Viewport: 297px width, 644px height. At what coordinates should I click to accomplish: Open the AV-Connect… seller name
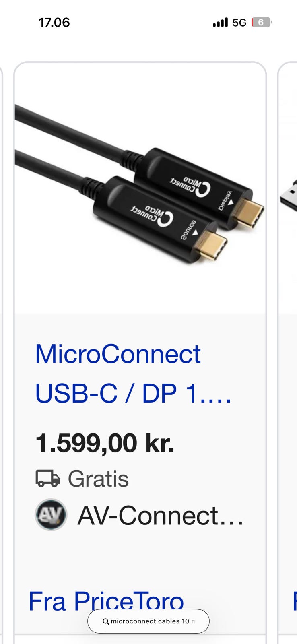(x=160, y=516)
